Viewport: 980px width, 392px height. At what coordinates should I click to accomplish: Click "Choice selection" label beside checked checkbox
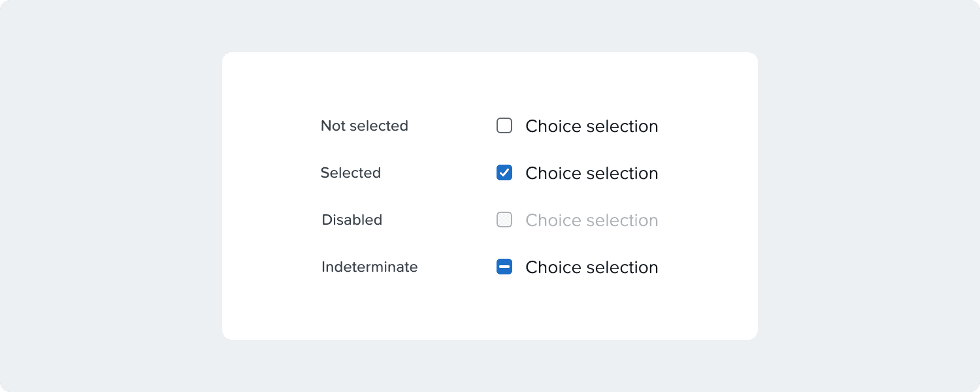(x=591, y=173)
